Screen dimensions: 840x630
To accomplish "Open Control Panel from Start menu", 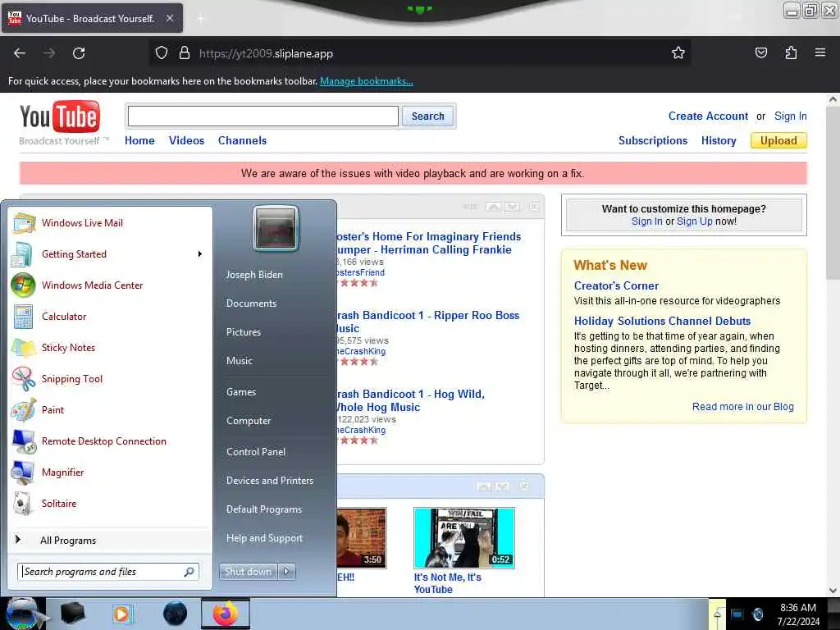I will coord(256,452).
